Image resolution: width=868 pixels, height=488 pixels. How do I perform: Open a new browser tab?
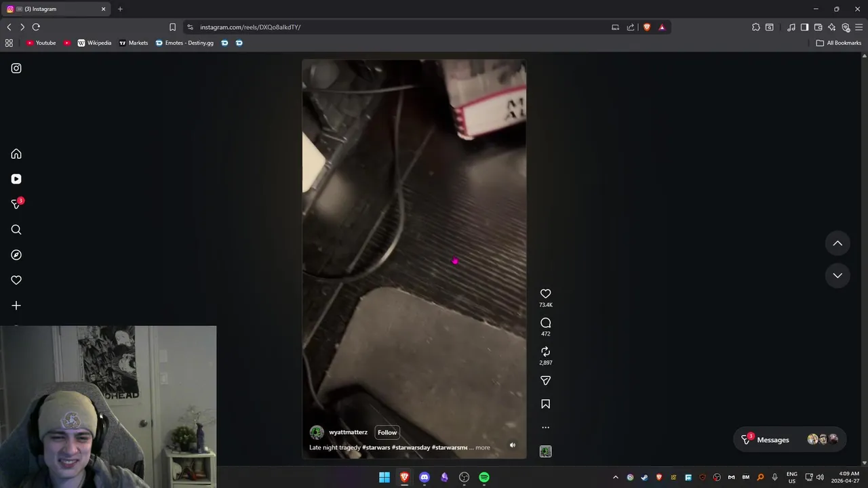point(120,9)
